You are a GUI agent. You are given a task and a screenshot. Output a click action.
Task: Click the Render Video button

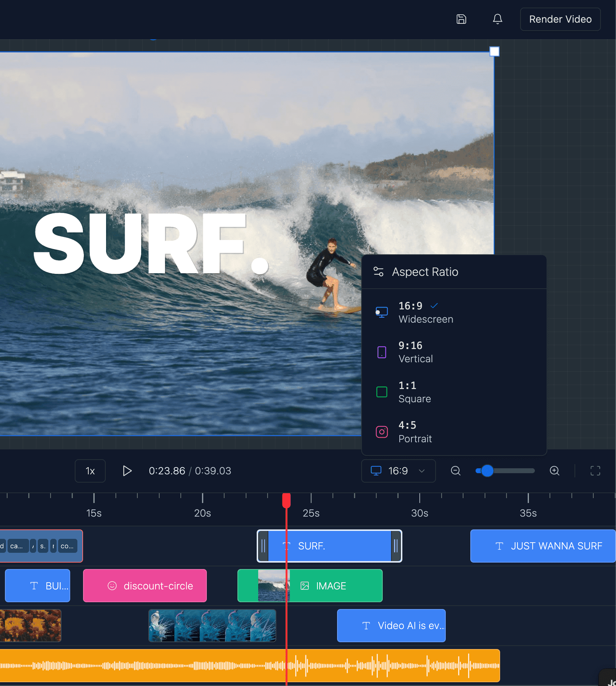[x=560, y=19]
